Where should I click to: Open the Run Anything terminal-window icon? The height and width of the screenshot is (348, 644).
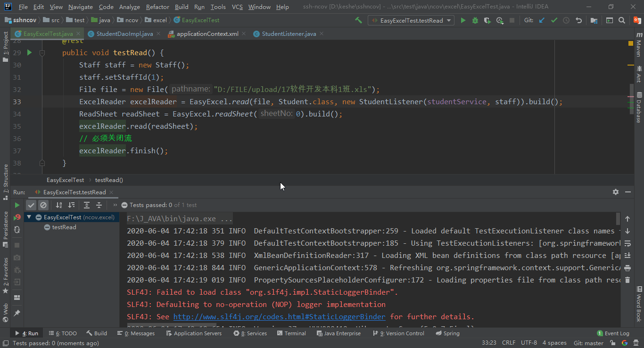pyautogui.click(x=610, y=20)
